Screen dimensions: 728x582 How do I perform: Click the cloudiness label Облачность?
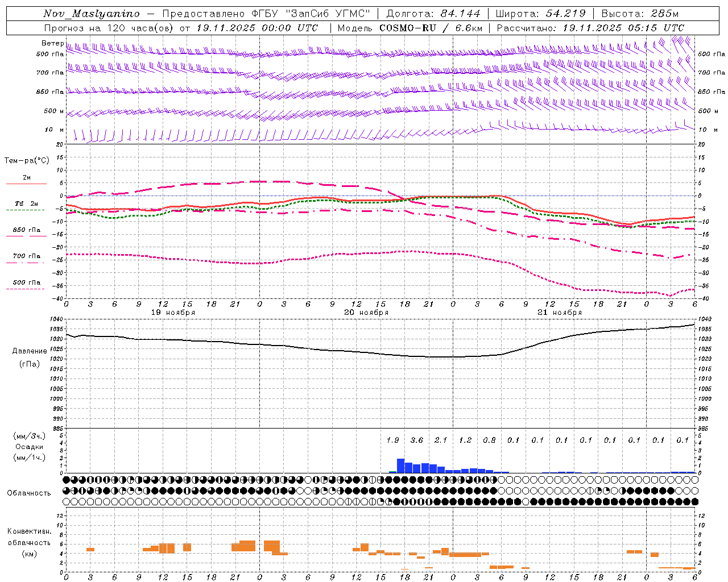coord(29,493)
